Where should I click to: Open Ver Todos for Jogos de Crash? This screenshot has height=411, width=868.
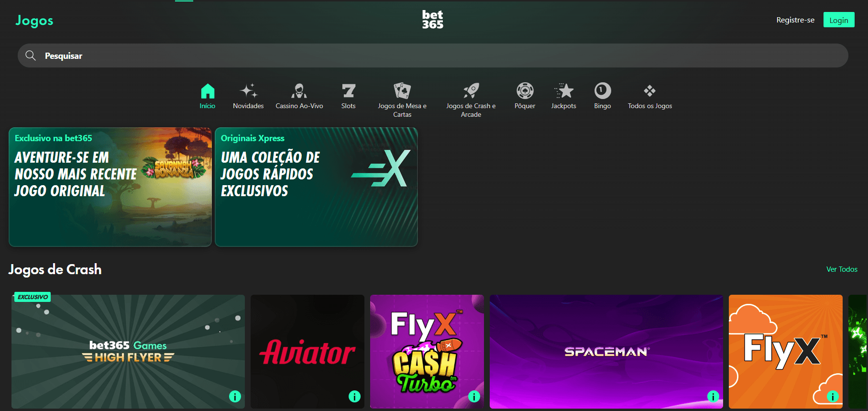click(842, 269)
